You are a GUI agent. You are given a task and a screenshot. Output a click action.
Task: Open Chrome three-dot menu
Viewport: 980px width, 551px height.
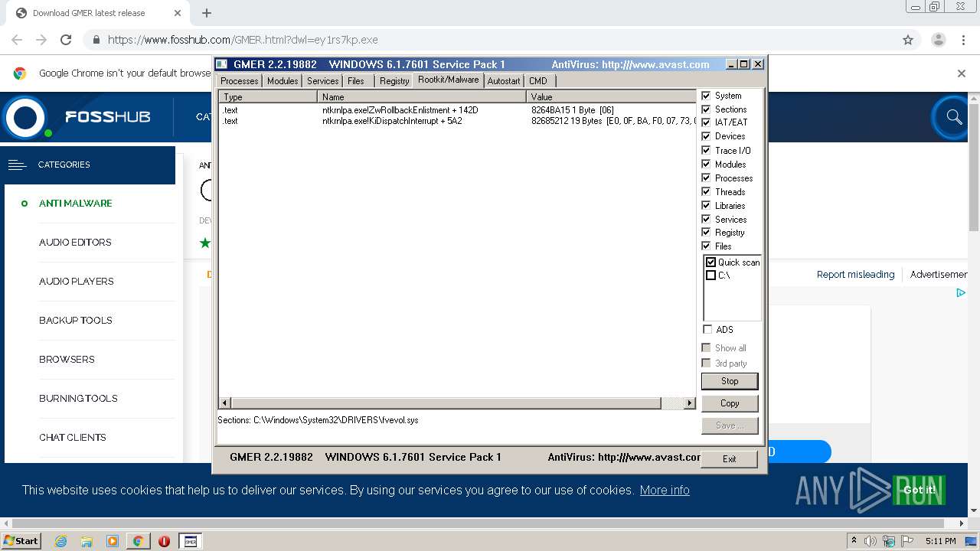click(964, 40)
